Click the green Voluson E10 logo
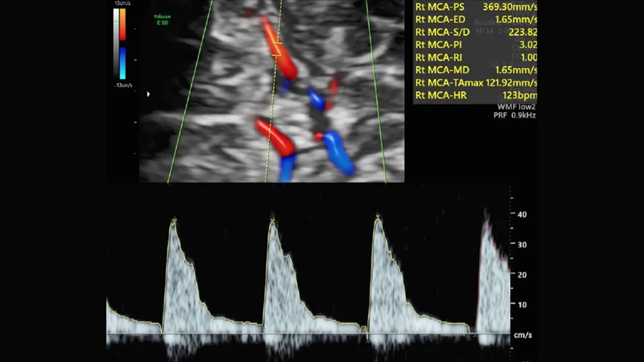The width and height of the screenshot is (644, 362). [x=162, y=20]
